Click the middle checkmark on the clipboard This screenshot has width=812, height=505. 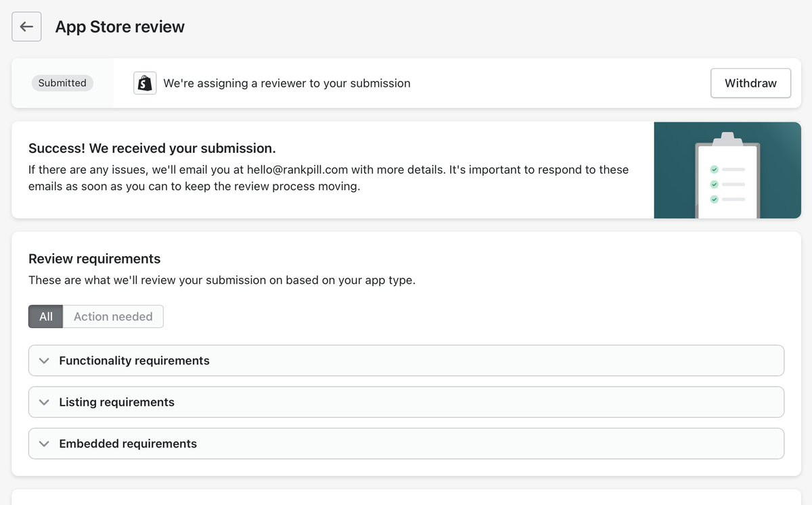714,184
